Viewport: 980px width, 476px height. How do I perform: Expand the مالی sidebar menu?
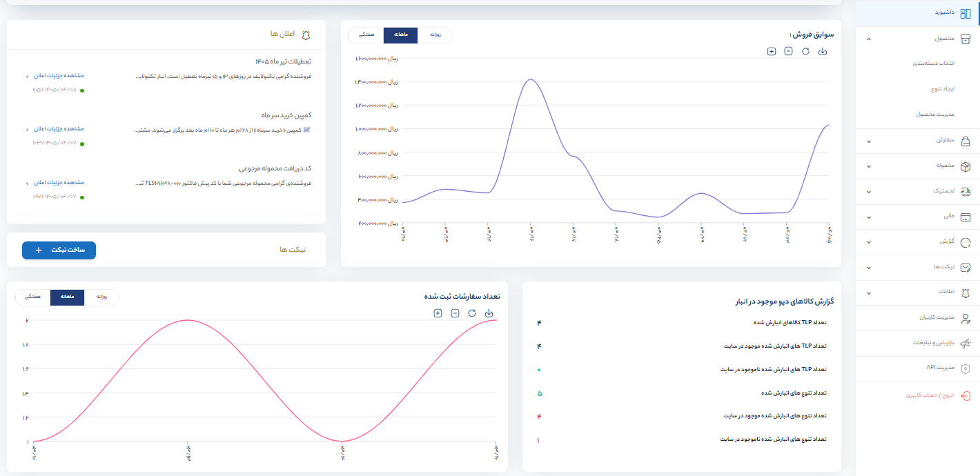[868, 217]
